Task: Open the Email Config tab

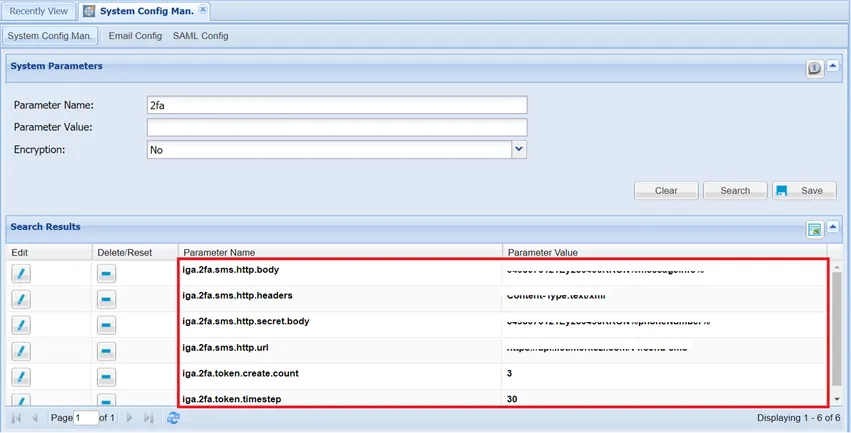Action: coord(135,36)
